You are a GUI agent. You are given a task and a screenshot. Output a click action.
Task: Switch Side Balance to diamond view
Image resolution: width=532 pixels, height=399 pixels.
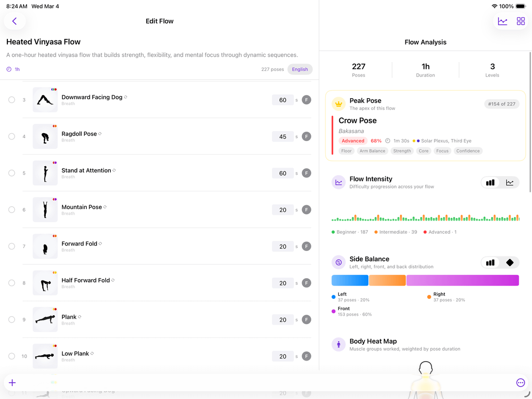coord(509,262)
